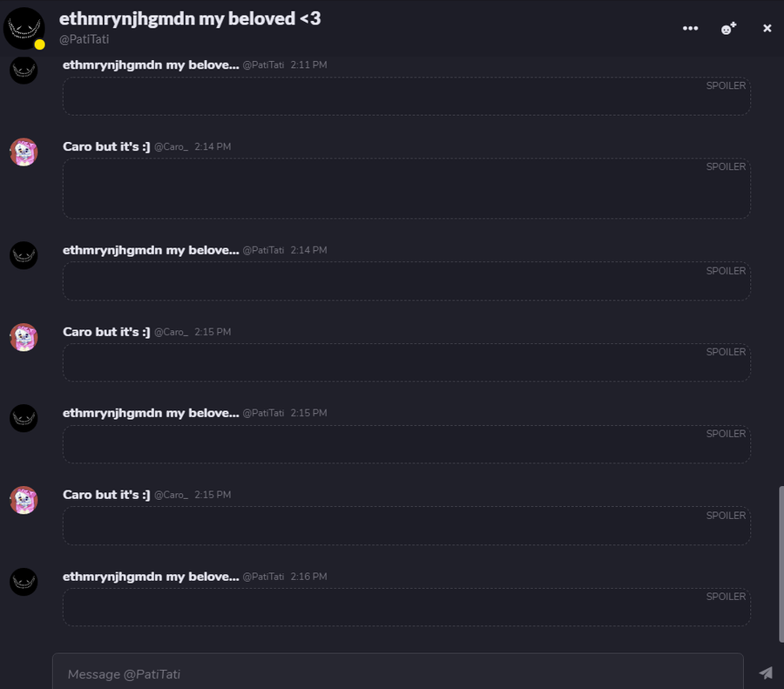Click the @PatiTati handle in the header
The image size is (784, 689).
(84, 39)
